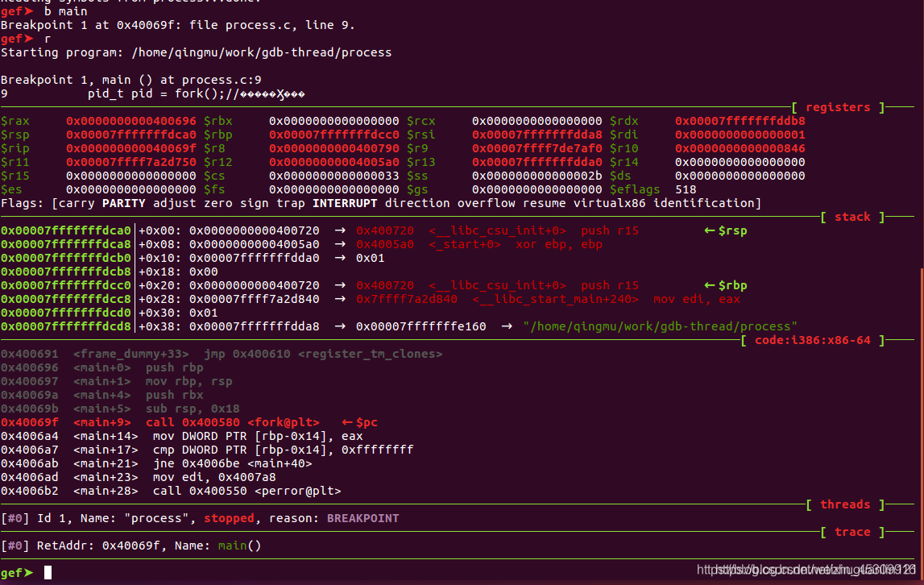
Task: Click the 'registers' section header
Action: coord(837,107)
